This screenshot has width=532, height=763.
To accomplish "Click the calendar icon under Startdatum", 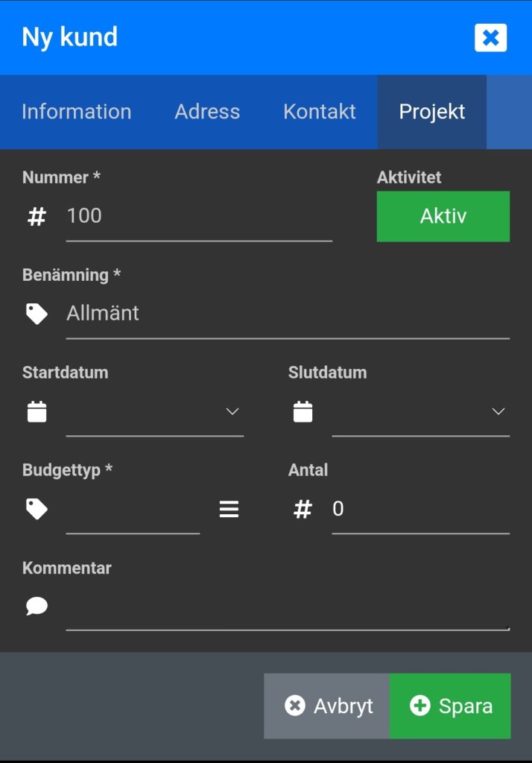I will [x=37, y=412].
